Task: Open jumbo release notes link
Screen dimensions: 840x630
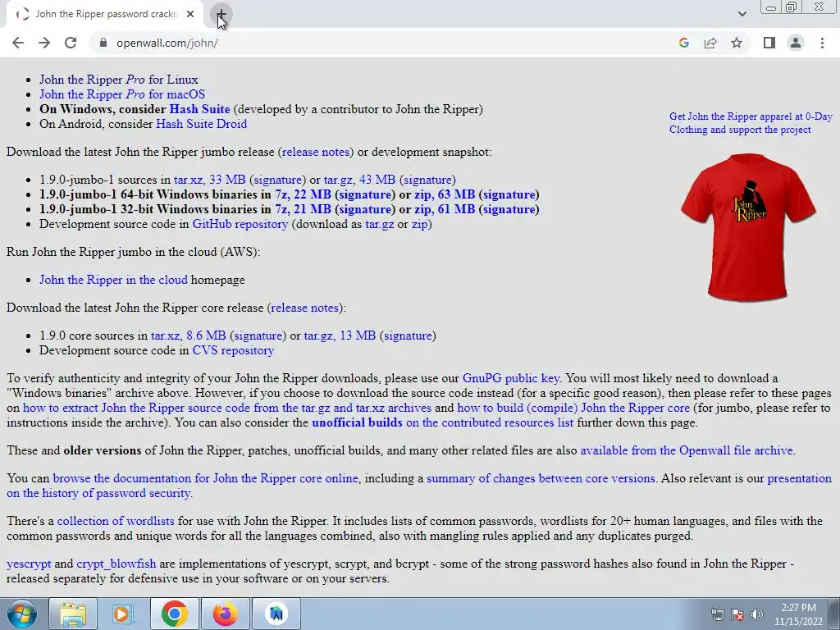Action: (316, 152)
